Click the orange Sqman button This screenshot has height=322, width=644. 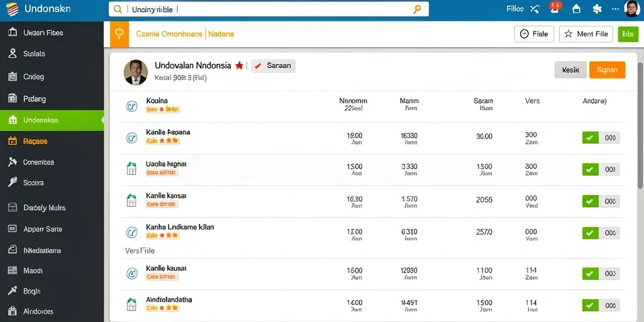click(x=607, y=70)
